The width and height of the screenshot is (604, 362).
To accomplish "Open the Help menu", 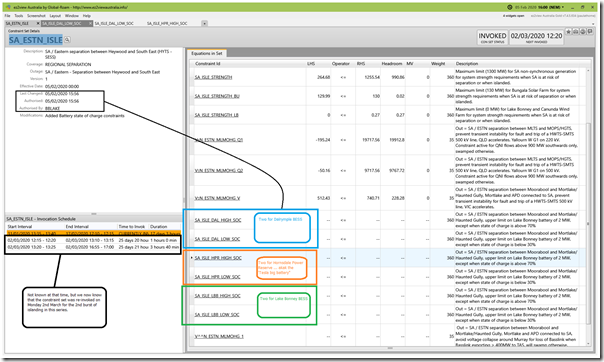I will click(x=87, y=16).
